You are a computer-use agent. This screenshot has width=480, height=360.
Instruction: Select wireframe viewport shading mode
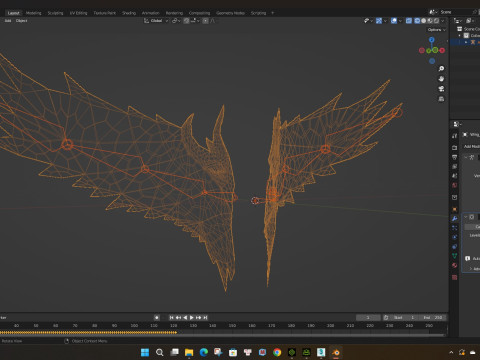417,21
